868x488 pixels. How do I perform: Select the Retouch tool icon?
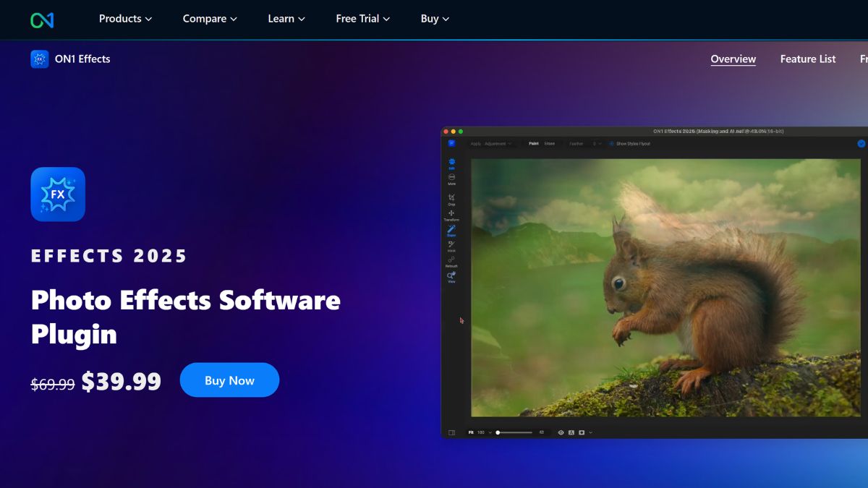pos(451,261)
